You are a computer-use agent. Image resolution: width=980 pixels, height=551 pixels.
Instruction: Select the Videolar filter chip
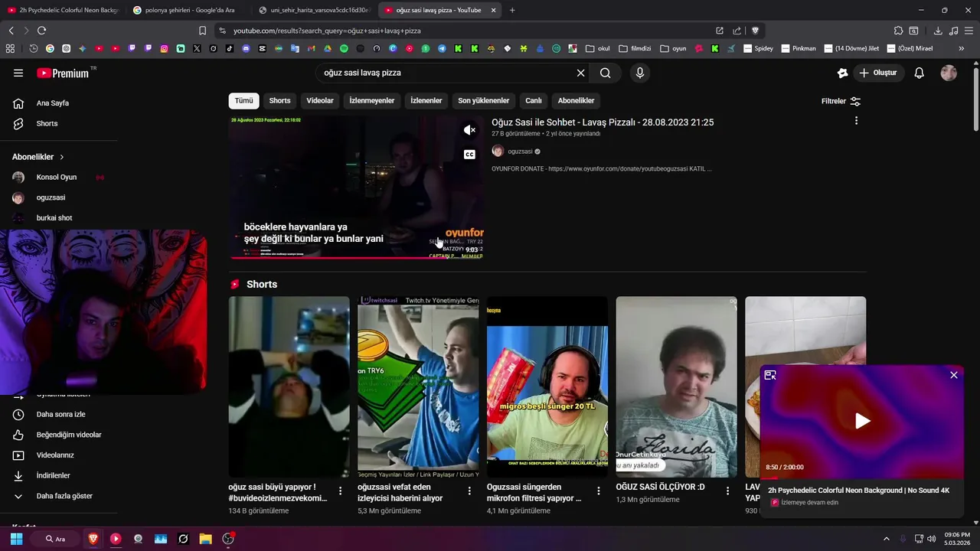click(320, 100)
